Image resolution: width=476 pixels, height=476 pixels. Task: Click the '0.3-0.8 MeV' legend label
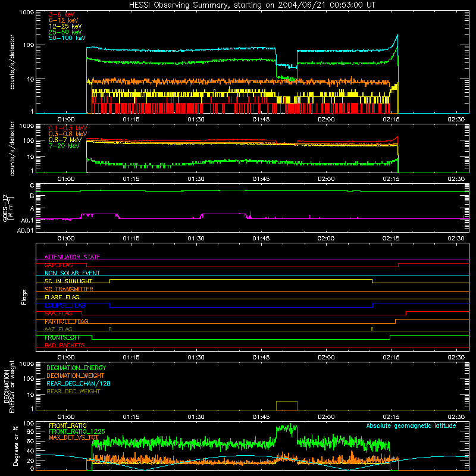(x=68, y=134)
